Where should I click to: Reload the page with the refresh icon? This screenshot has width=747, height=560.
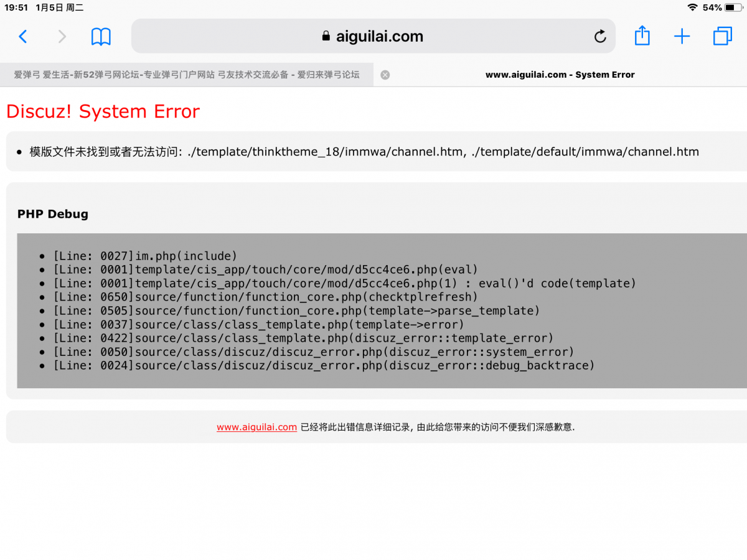(x=600, y=37)
